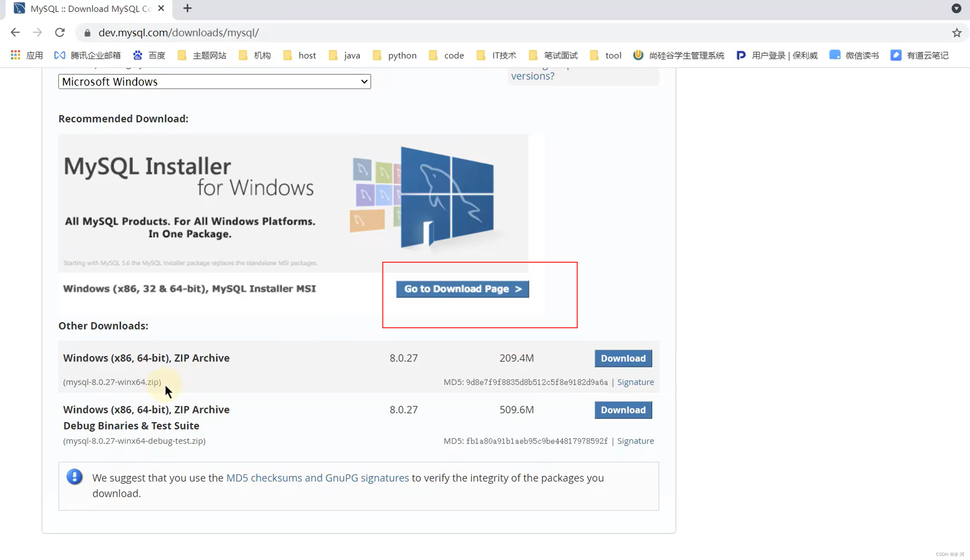
Task: Open Signature link for debug-test zip
Action: 635,441
